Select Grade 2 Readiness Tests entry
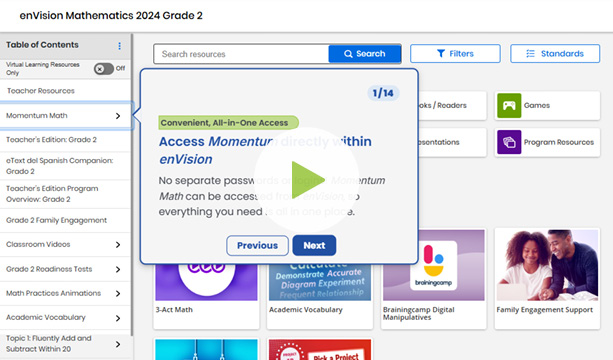 [49, 269]
